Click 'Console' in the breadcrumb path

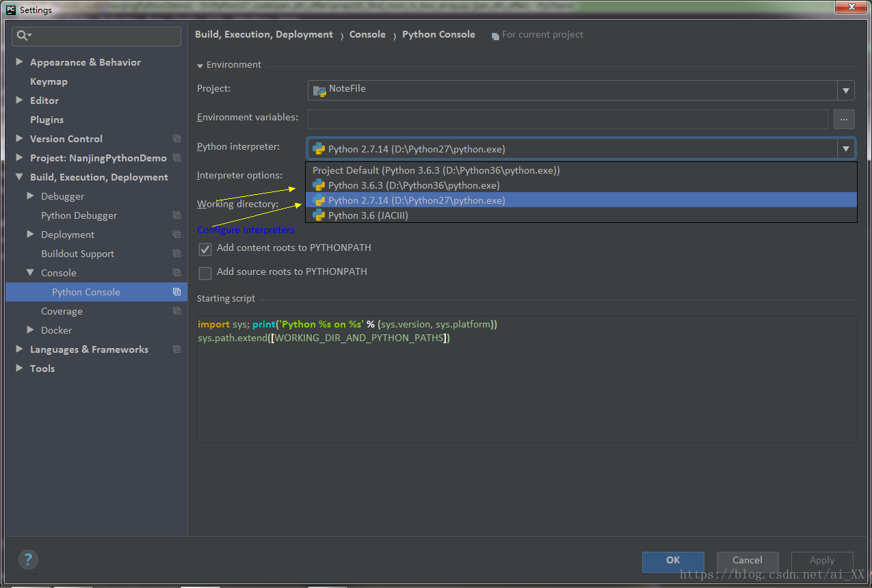tap(367, 34)
